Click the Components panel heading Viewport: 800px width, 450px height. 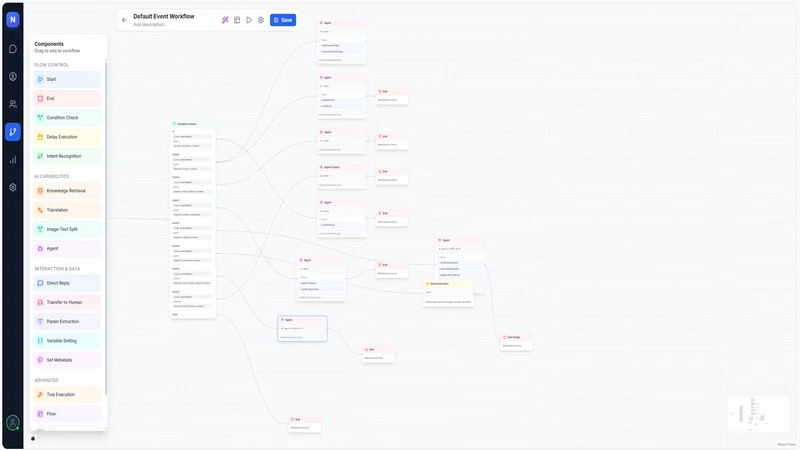49,44
